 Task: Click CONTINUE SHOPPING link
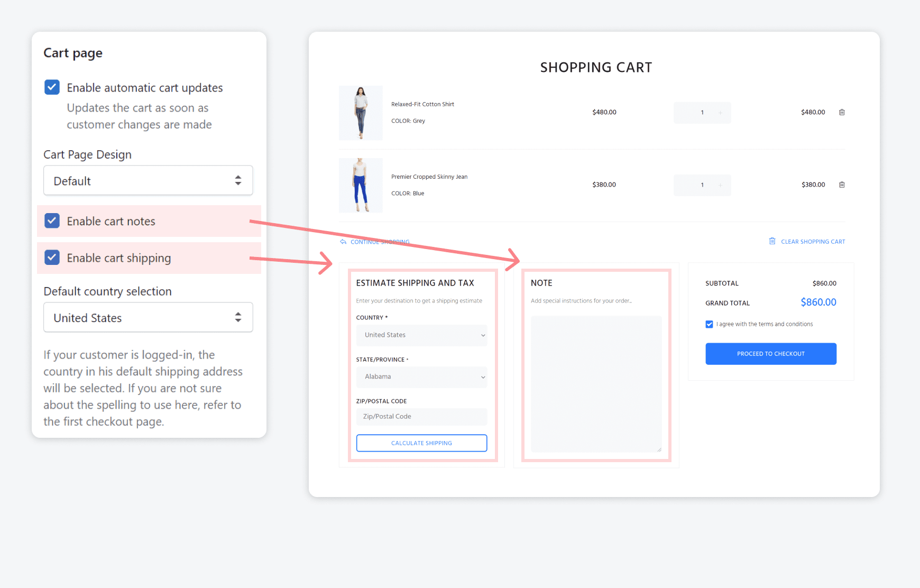coord(380,242)
